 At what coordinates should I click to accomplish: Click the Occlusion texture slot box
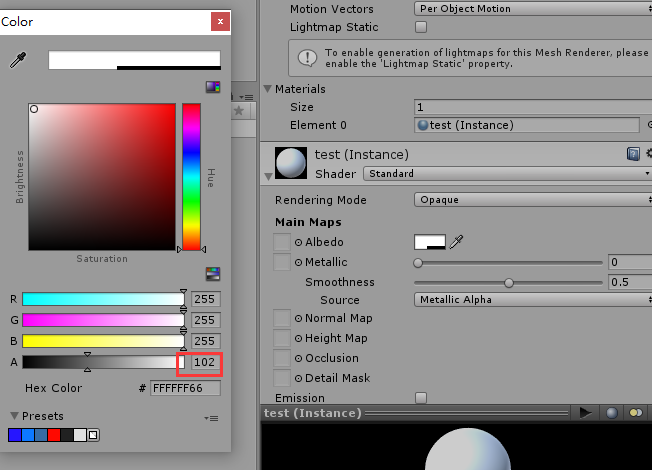pos(282,358)
